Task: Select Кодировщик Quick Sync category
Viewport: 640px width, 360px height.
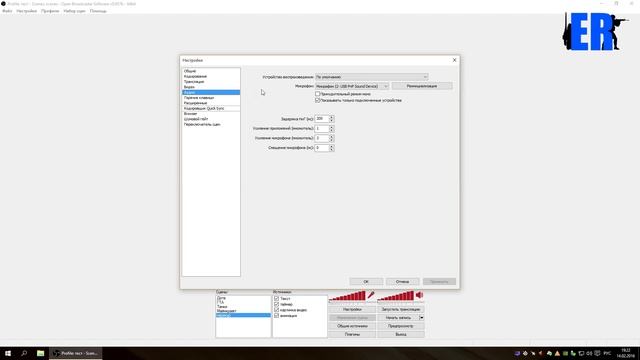Action: click(211, 108)
